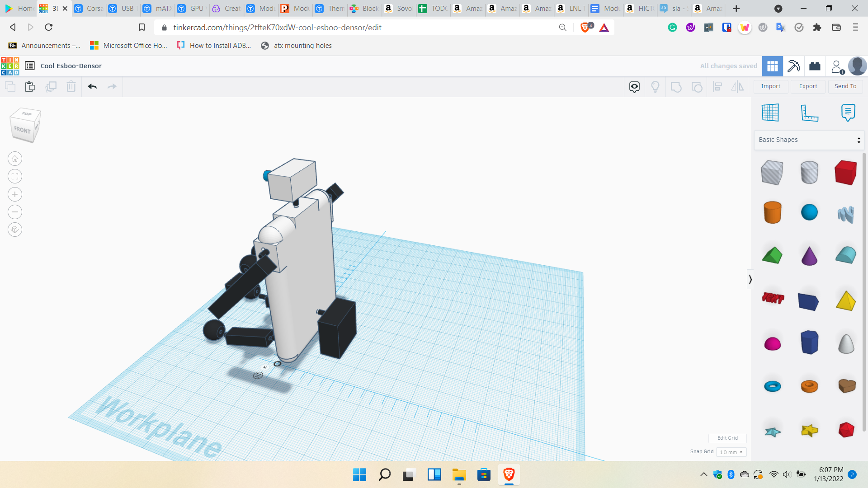Open the Ruler tool
The width and height of the screenshot is (868, 488).
809,113
